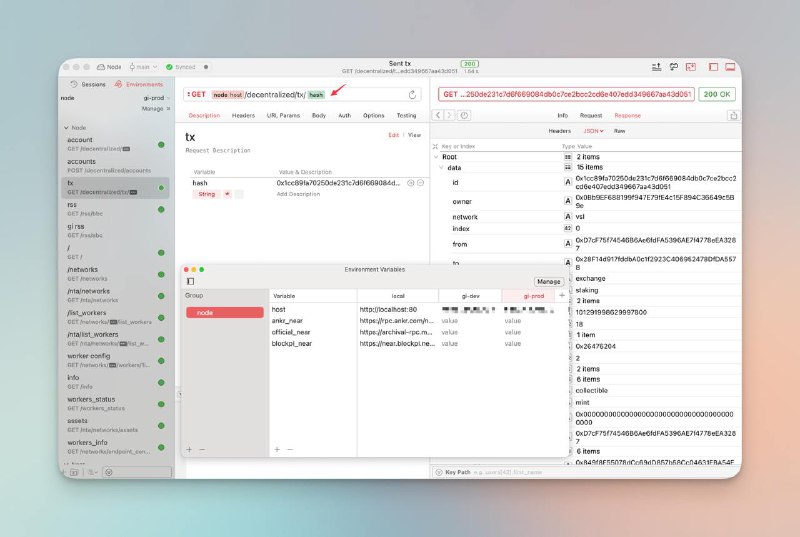Collapse the data node in response tree
The width and height of the screenshot is (800, 537).
point(441,168)
